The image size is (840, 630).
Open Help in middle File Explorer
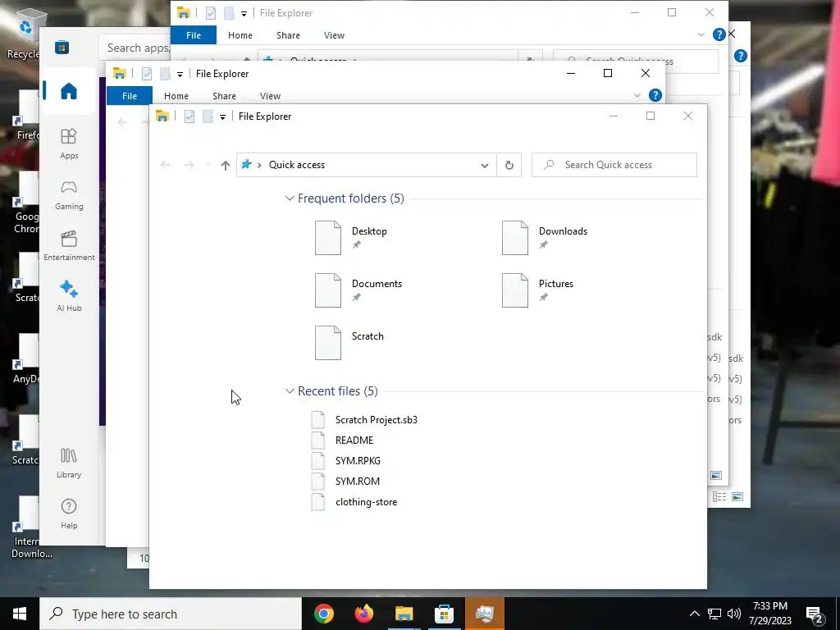click(655, 95)
